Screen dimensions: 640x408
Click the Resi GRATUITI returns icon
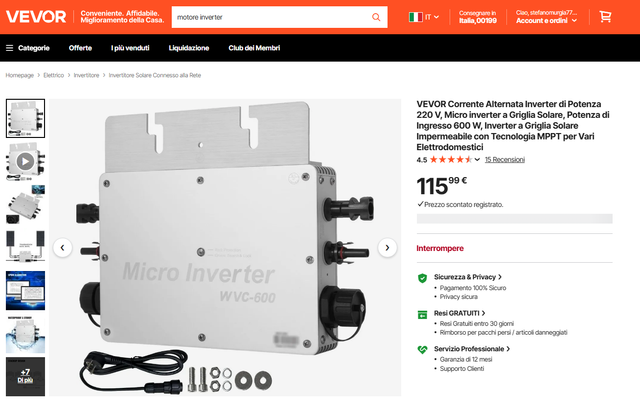click(422, 315)
